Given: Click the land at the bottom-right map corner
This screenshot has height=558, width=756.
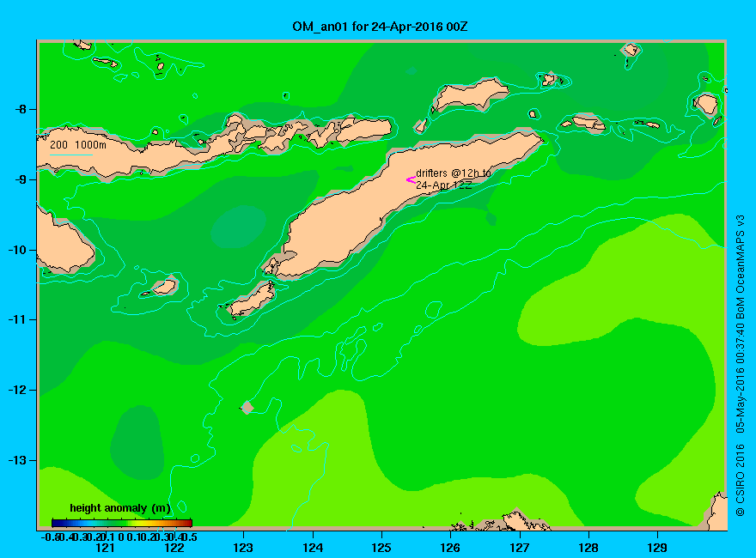Looking at the screenshot, I should (x=717, y=513).
